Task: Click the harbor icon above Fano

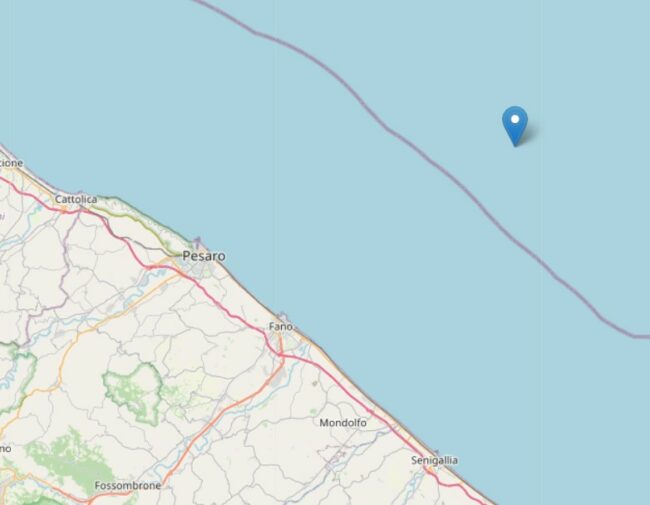Action: coord(283,317)
